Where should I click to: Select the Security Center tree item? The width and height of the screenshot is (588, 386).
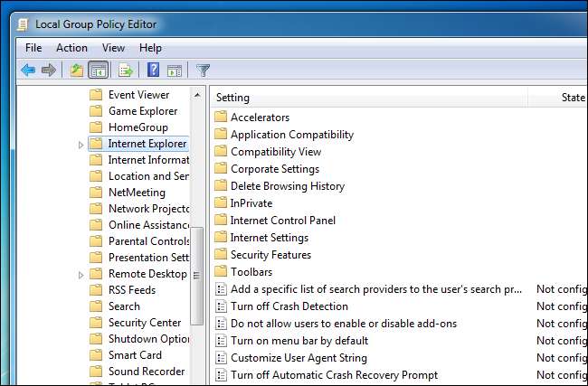tap(144, 323)
